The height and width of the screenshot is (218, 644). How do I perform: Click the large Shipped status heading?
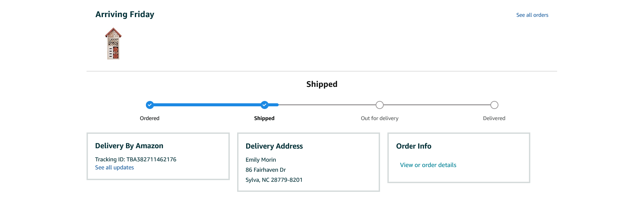pos(322,84)
